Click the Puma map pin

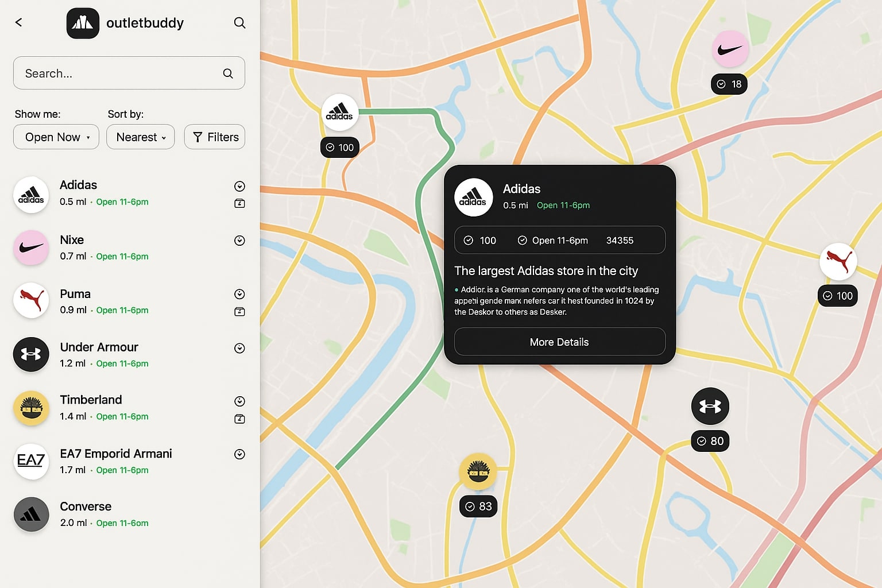pos(838,262)
